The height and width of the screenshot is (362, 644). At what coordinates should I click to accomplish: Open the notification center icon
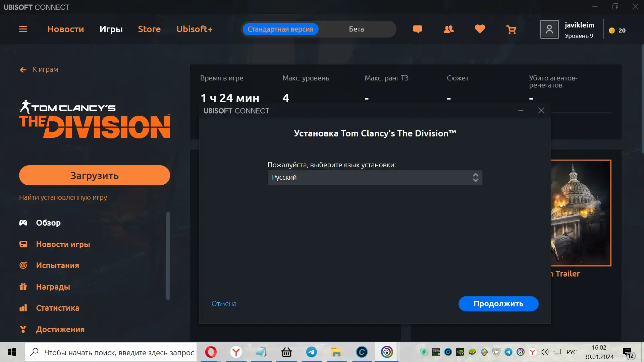pos(628,353)
